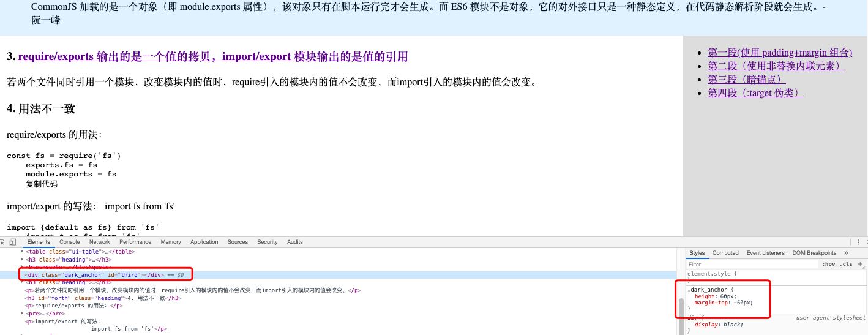This screenshot has width=868, height=335.
Task: Open the 第一段(使用 padding+margin 组合) link
Action: (x=780, y=52)
